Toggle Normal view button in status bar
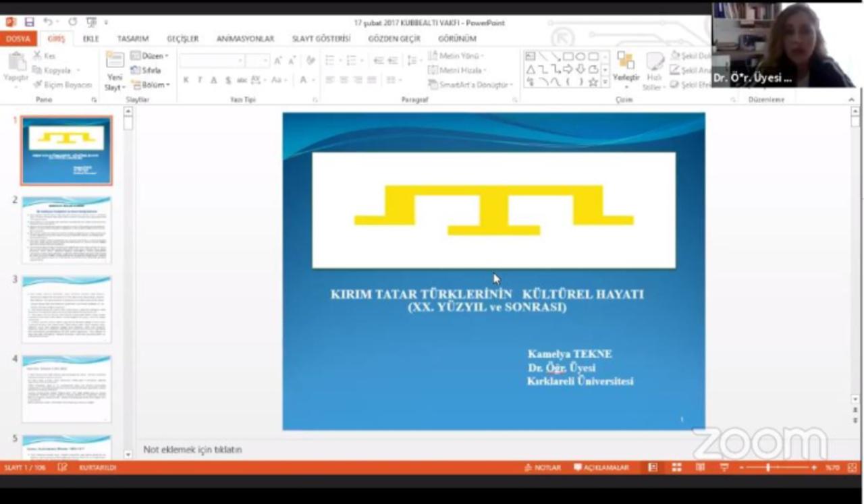The width and height of the screenshot is (864, 504). (x=653, y=468)
